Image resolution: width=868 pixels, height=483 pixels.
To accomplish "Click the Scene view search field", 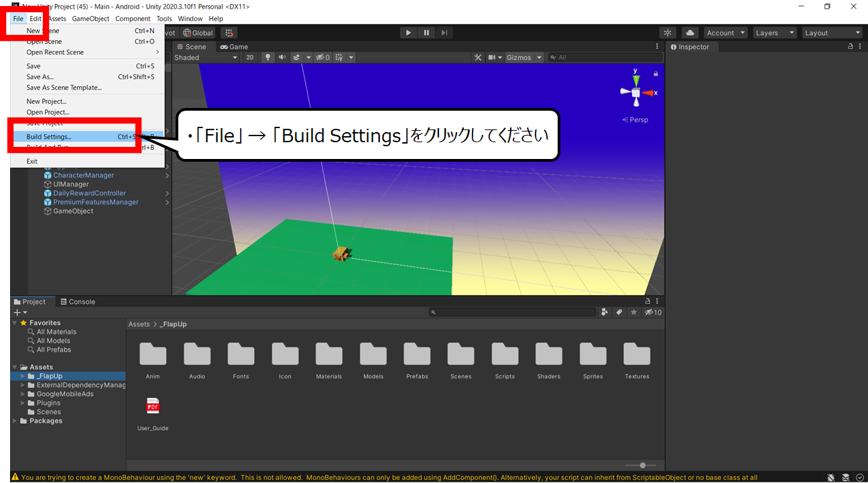I will tap(605, 58).
